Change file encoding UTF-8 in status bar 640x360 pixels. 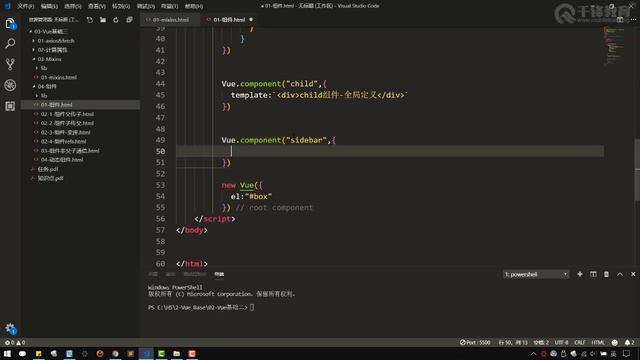coord(561,342)
